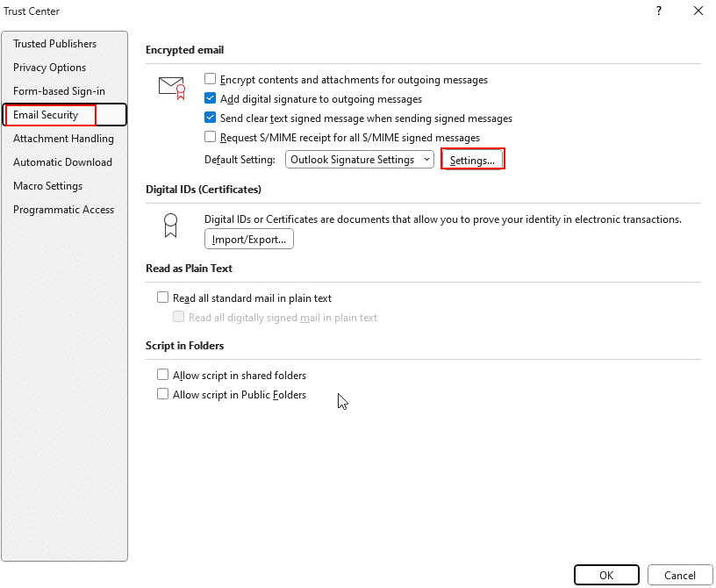This screenshot has width=716, height=588.
Task: Allow script in shared folders
Action: pyautogui.click(x=162, y=375)
